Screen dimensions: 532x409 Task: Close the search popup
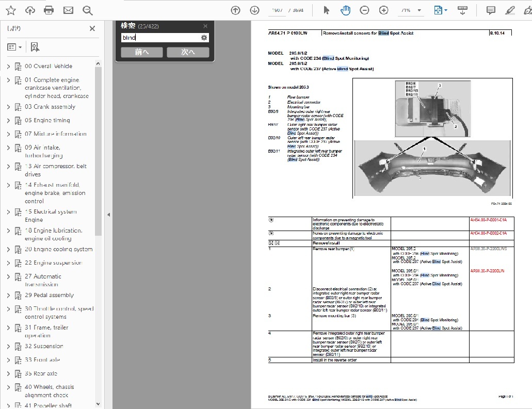point(205,26)
